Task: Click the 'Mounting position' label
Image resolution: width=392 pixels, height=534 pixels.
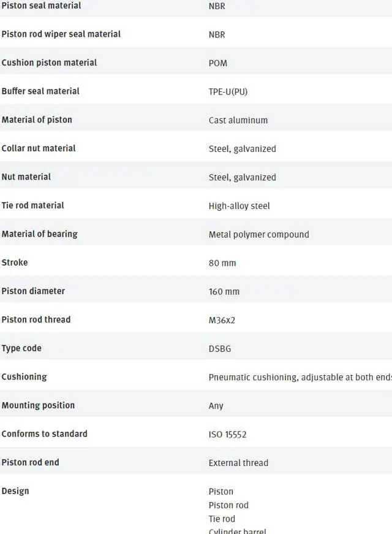Action: point(38,405)
